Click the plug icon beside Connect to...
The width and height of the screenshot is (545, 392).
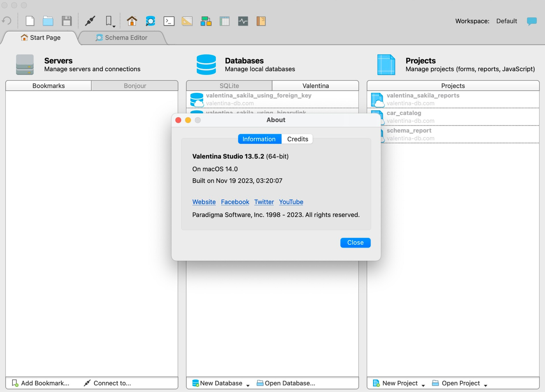87,383
